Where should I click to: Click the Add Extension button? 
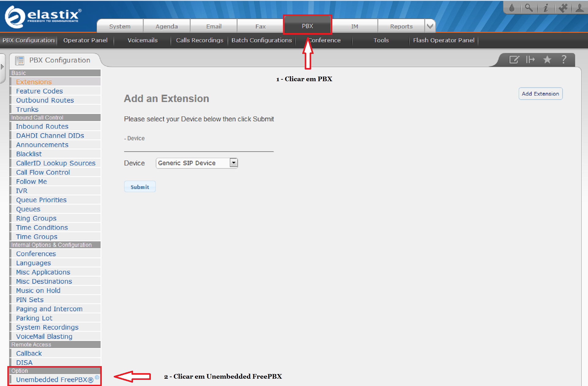click(540, 94)
